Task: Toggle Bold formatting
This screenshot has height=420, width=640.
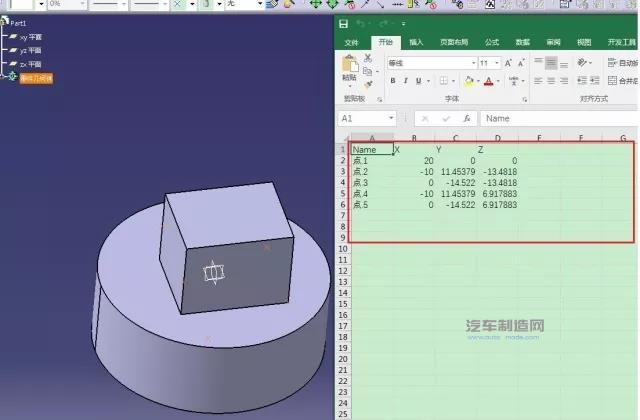Action: (393, 81)
